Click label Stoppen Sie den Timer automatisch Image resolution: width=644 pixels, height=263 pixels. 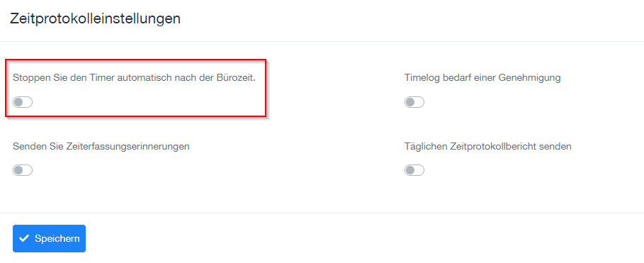tap(135, 78)
